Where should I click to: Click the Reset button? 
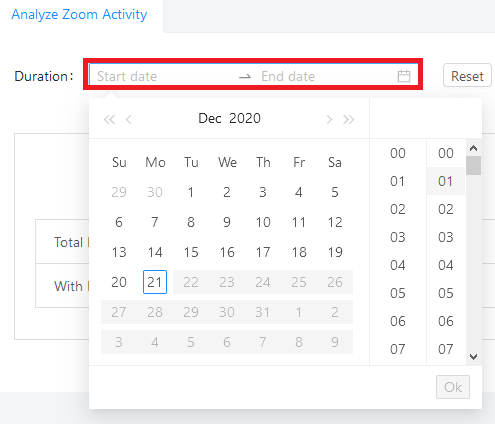click(467, 76)
